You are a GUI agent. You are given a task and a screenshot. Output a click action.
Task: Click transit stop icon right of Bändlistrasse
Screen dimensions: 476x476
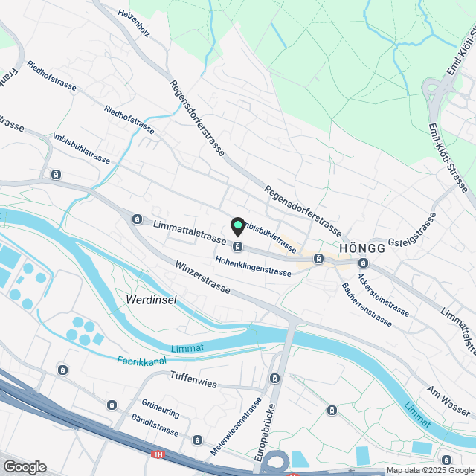click(x=197, y=440)
